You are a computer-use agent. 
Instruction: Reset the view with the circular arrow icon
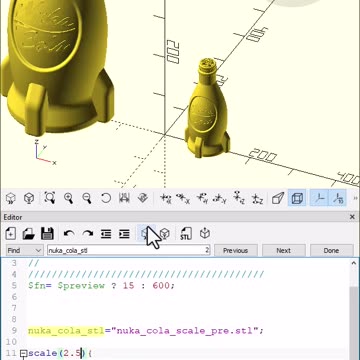click(106, 198)
